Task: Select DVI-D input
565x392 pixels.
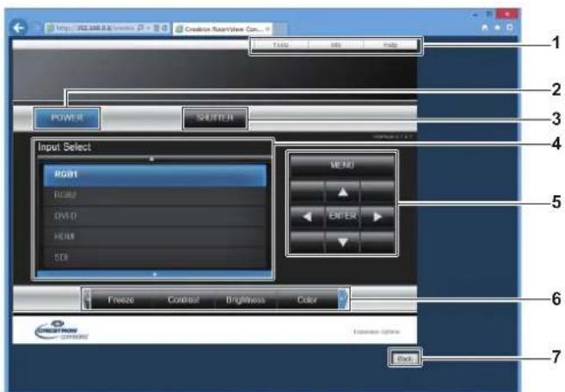Action: (155, 216)
